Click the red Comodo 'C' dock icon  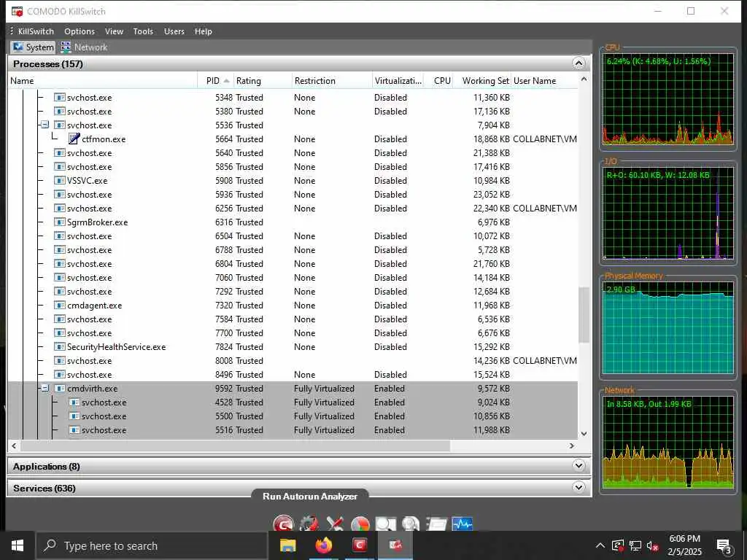[x=284, y=524]
